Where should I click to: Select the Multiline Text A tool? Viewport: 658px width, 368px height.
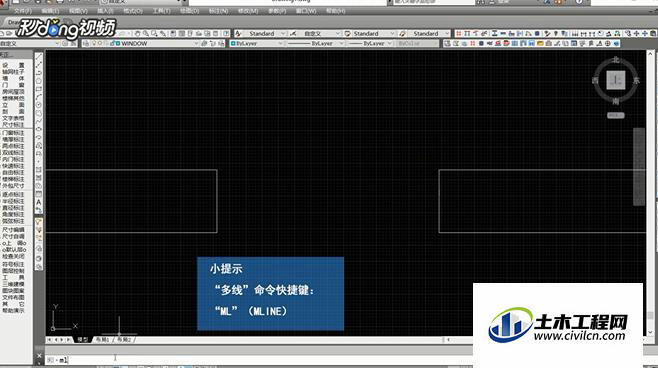tap(39, 202)
